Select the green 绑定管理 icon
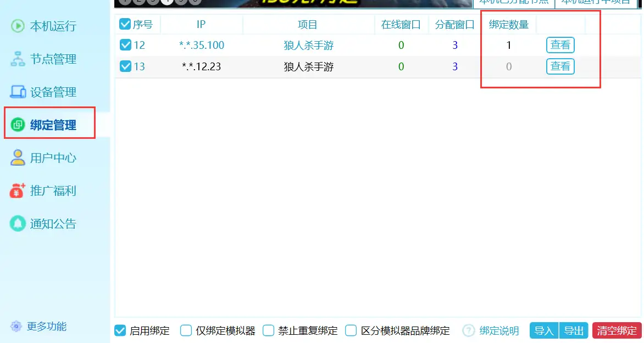The width and height of the screenshot is (644, 343). point(18,125)
